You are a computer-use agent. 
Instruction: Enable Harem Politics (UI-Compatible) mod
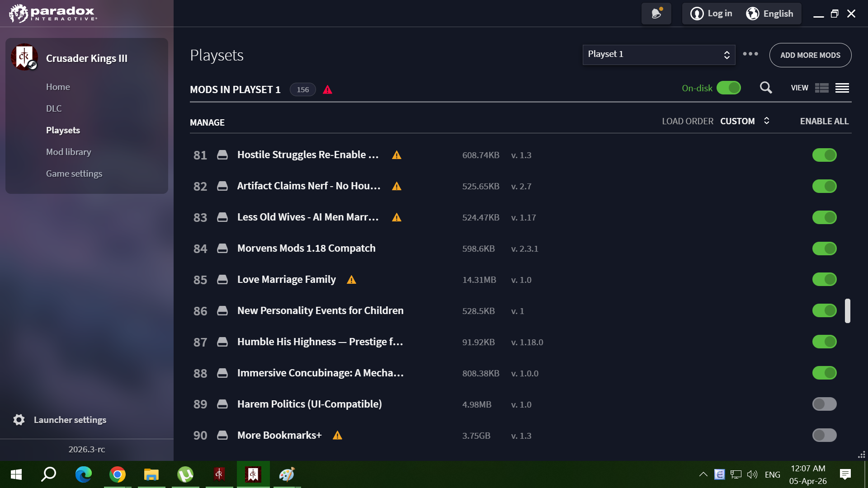click(x=825, y=404)
